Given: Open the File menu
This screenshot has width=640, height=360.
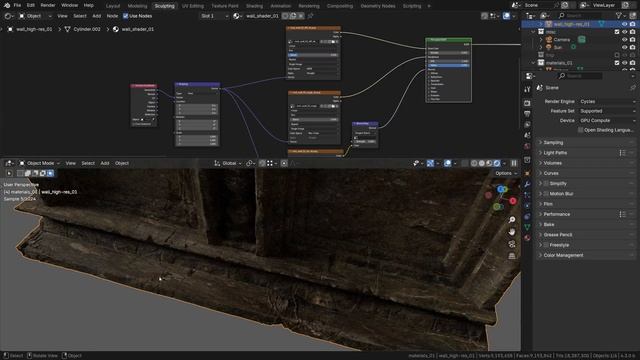Looking at the screenshot, I should pos(17,5).
